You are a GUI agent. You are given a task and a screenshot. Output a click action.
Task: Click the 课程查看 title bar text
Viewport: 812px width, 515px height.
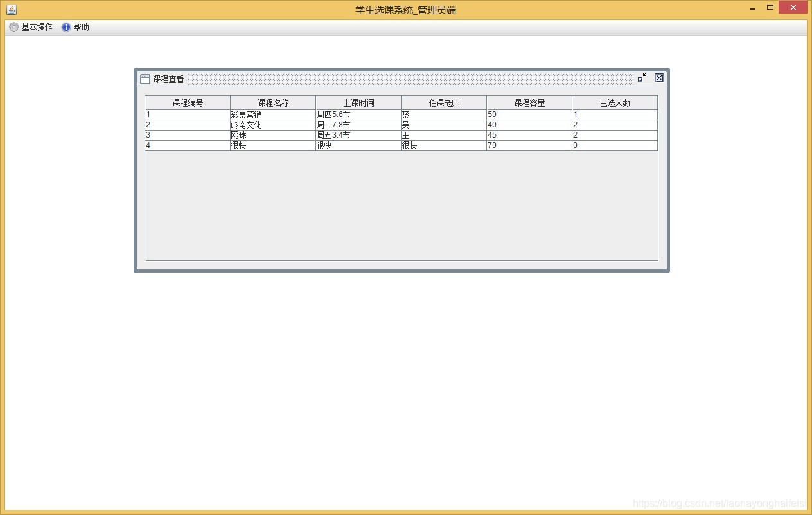168,79
